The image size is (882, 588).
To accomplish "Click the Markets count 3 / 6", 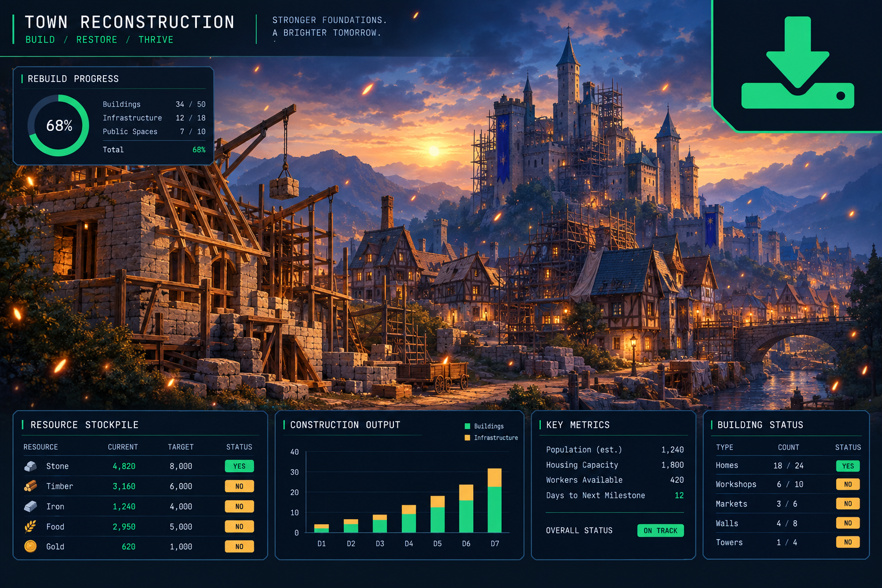I will click(x=787, y=504).
